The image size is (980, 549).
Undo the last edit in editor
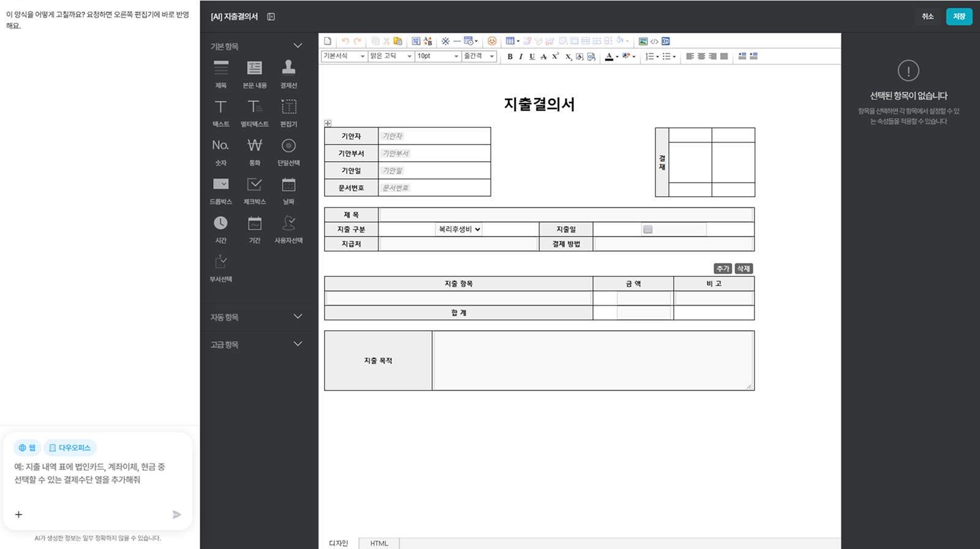[x=345, y=41]
